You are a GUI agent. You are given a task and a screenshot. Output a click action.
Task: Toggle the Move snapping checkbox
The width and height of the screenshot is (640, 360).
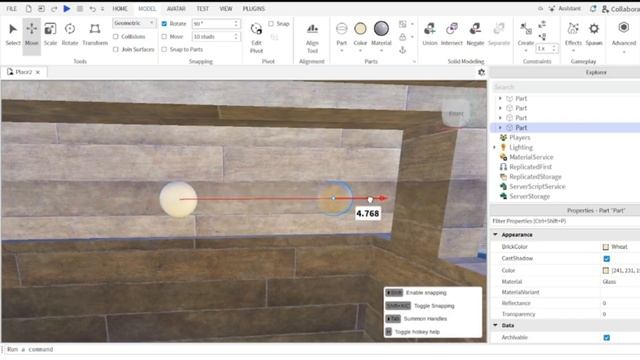click(x=164, y=36)
